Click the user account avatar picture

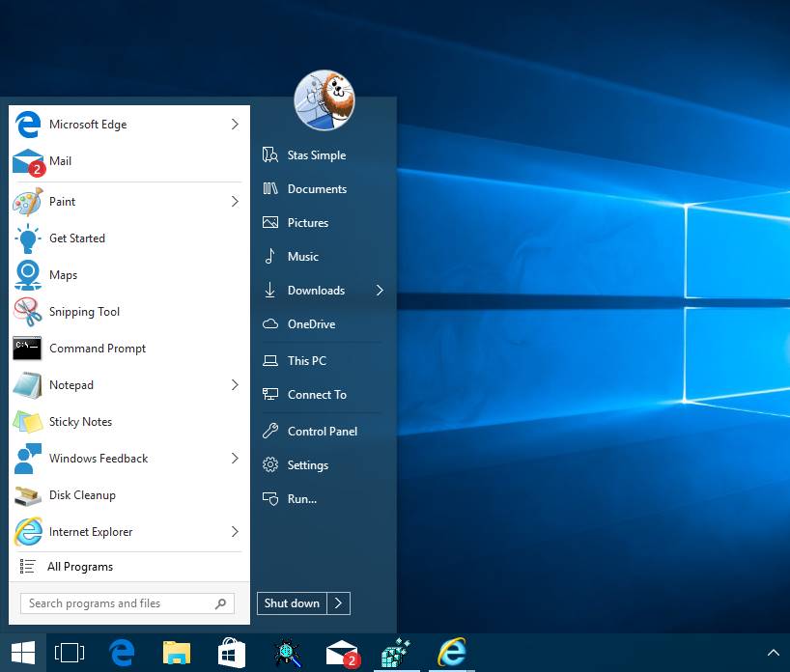coord(324,100)
